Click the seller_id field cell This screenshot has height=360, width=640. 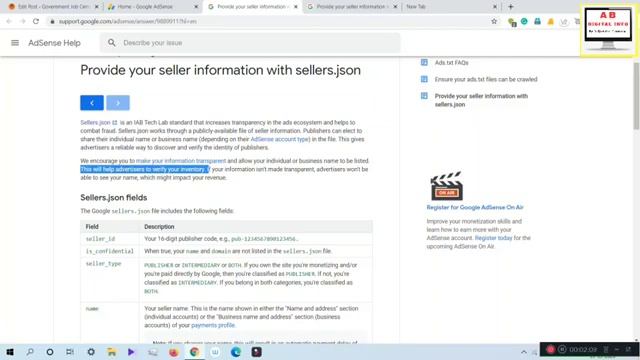coord(110,239)
